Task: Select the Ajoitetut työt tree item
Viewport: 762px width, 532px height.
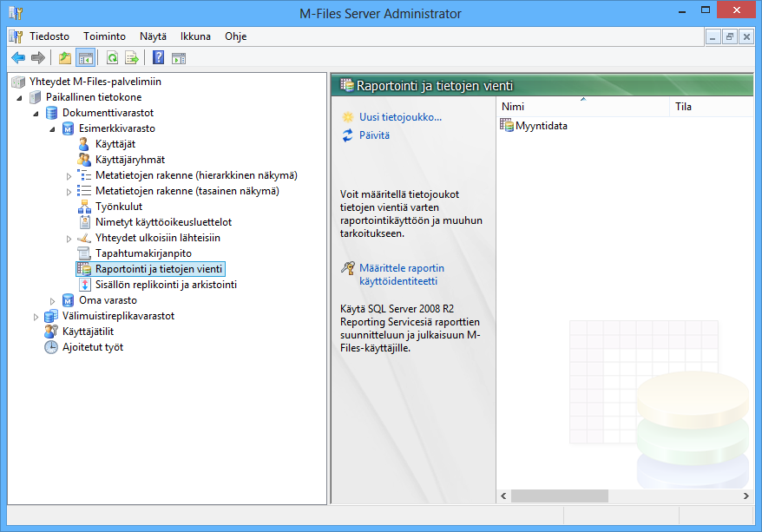Action: (93, 347)
